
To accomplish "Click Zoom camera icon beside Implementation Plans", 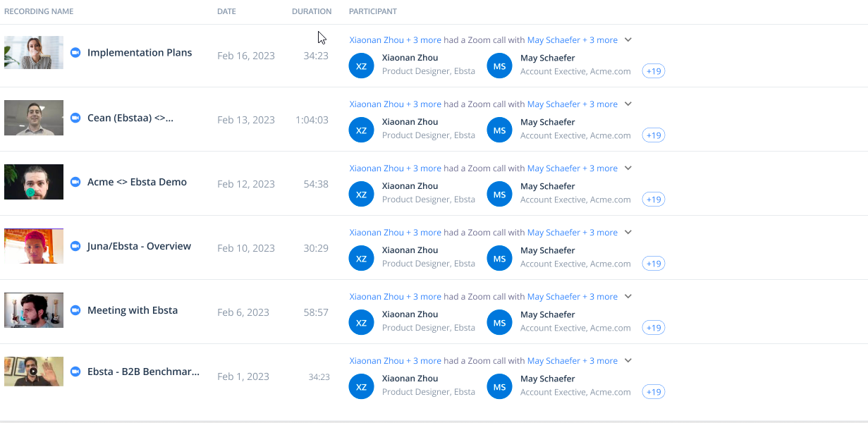I will (x=75, y=53).
